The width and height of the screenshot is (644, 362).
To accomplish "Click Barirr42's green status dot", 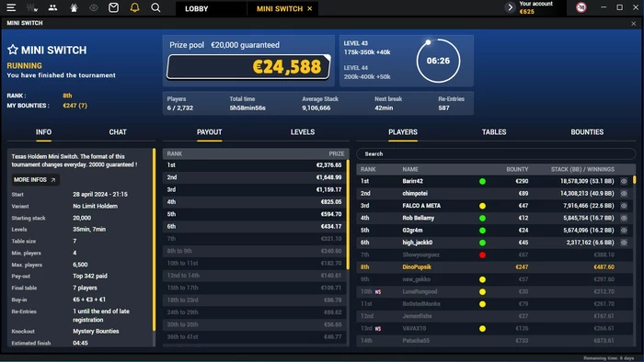I will [483, 181].
